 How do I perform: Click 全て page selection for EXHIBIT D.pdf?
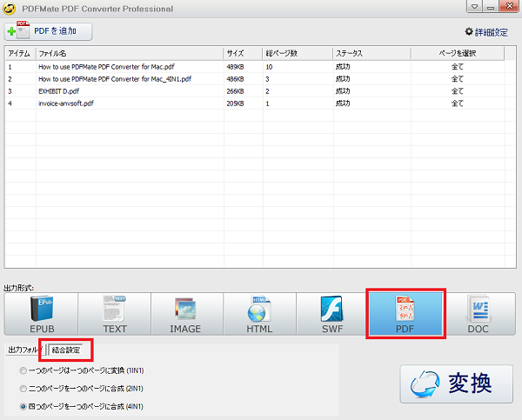pos(457,91)
